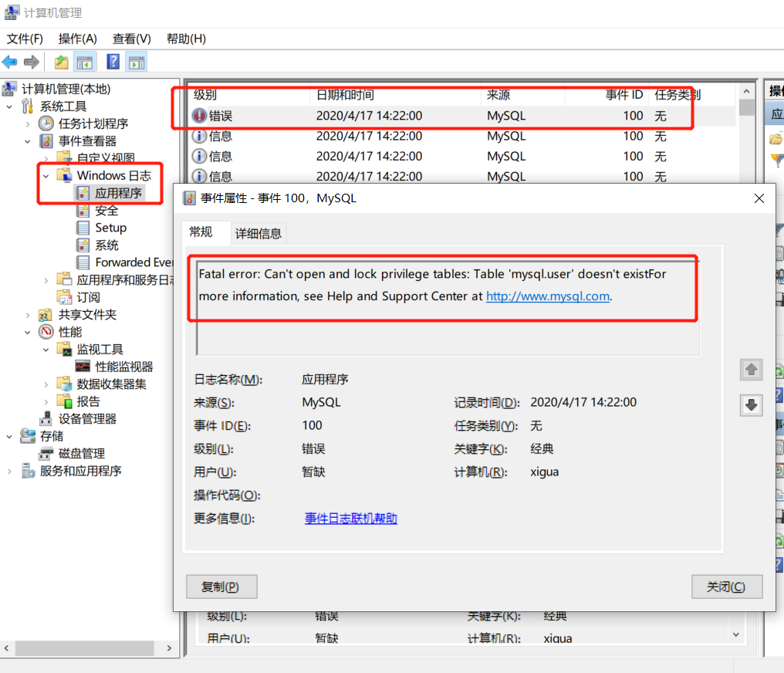The image size is (784, 673).
Task: Click the 关闭(C) button
Action: 727,587
